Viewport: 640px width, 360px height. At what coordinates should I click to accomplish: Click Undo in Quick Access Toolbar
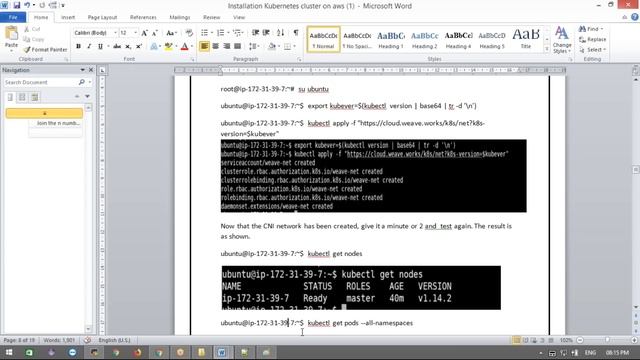pos(27,5)
